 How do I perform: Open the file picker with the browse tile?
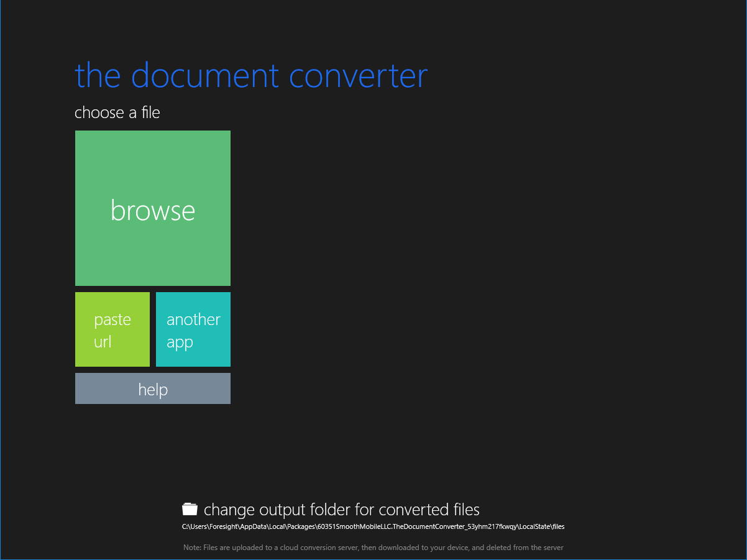click(152, 208)
